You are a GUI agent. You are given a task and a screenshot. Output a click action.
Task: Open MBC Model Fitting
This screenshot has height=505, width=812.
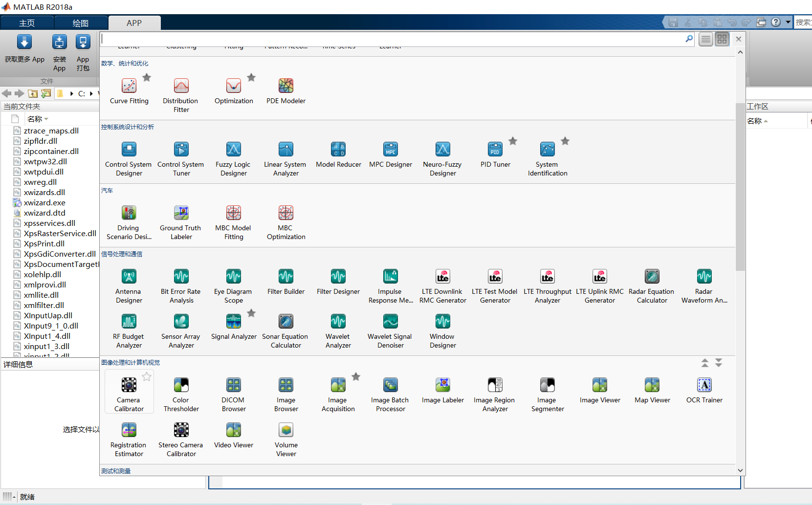tap(234, 222)
